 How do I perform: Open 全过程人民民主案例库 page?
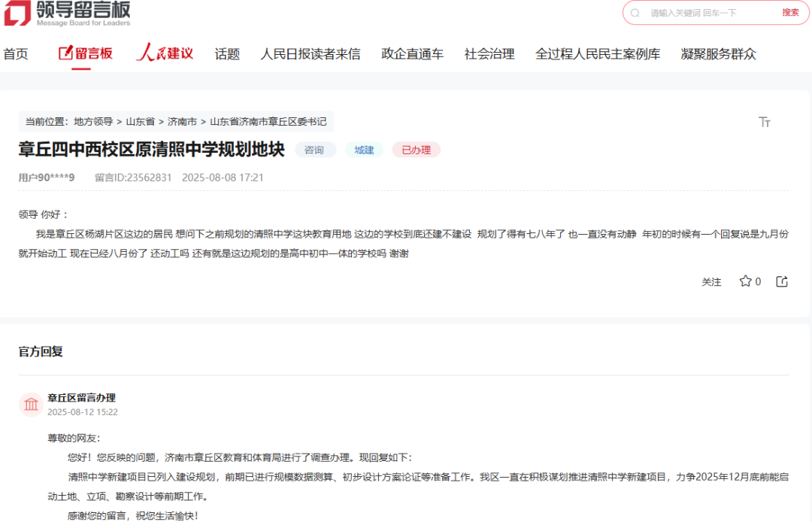598,54
